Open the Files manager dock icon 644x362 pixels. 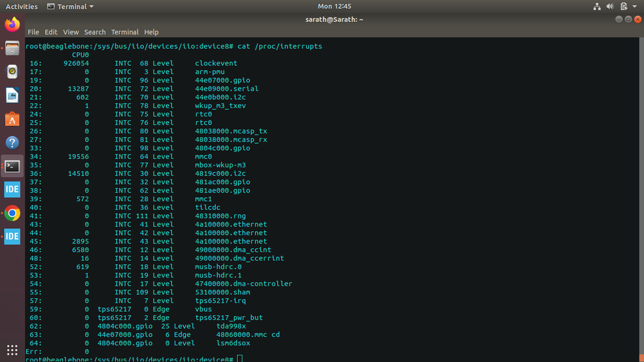(12, 48)
